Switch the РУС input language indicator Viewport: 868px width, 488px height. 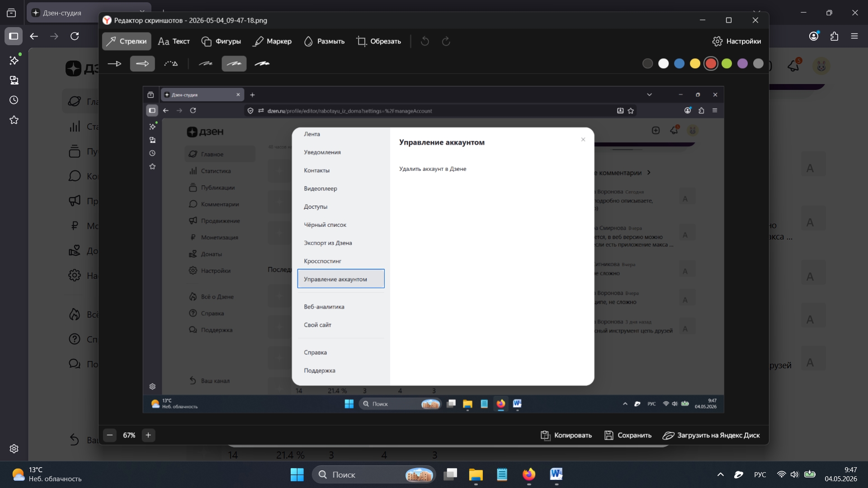(760, 474)
